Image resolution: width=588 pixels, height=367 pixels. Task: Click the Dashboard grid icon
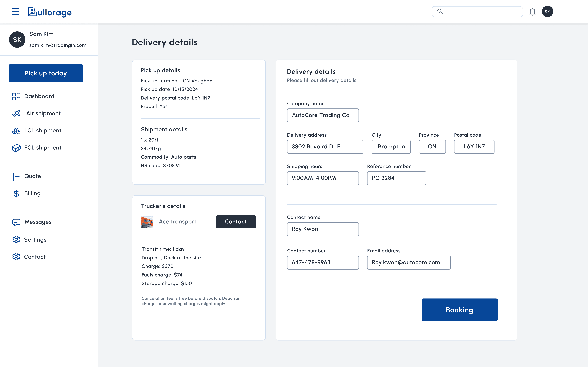(x=16, y=96)
